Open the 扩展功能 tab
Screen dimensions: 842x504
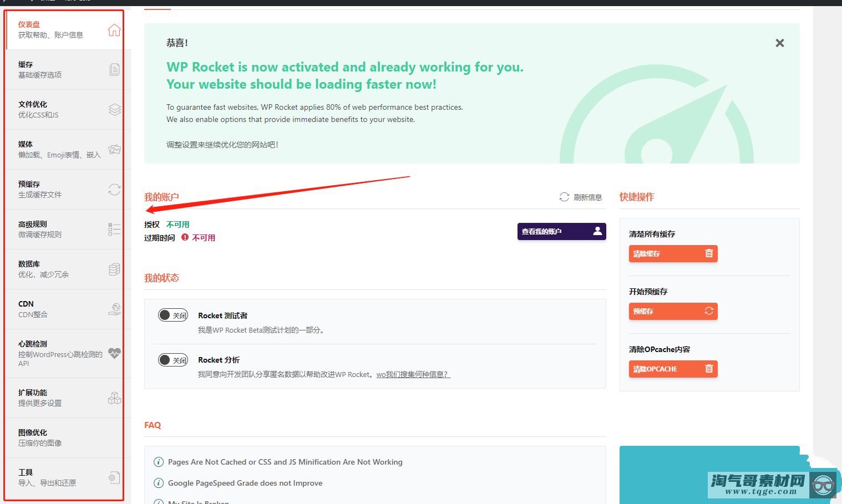pos(68,398)
